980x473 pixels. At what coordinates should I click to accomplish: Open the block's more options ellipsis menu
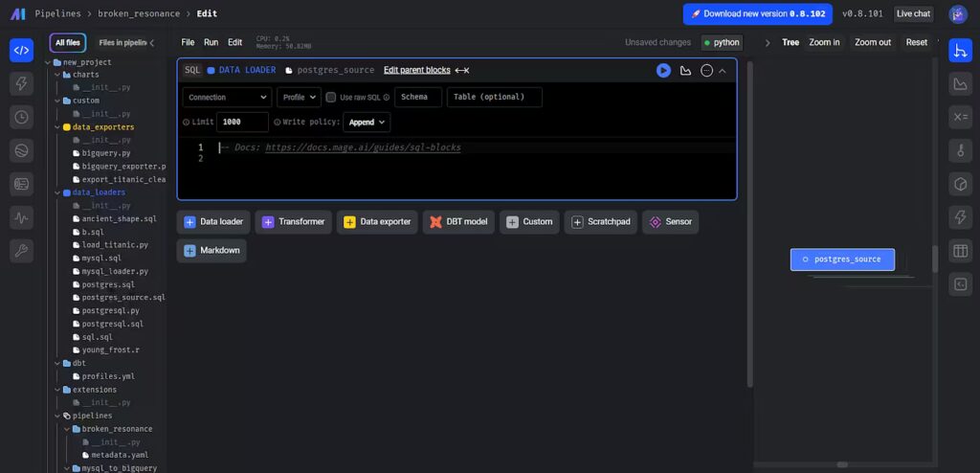pyautogui.click(x=706, y=70)
